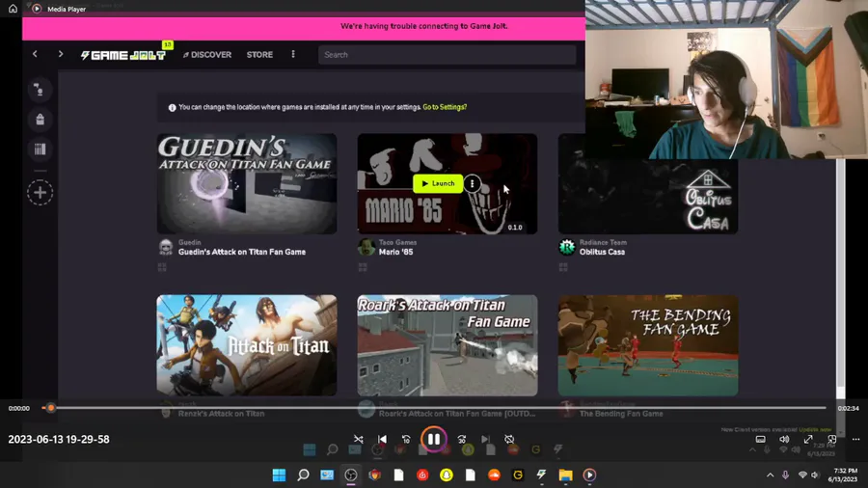This screenshot has width=868, height=488.
Task: Follow the Go to Settings link
Action: point(445,107)
